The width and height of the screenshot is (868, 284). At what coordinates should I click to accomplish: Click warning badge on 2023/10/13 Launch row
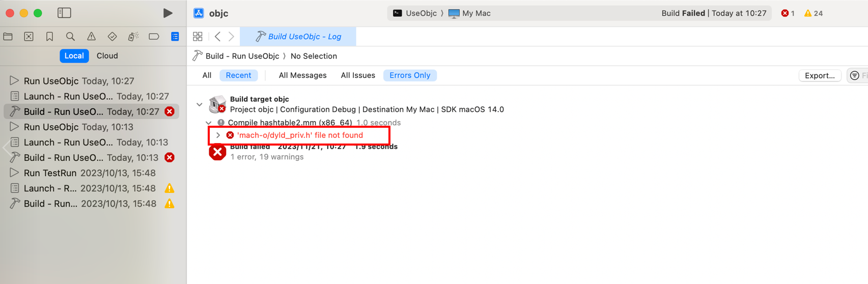click(170, 188)
